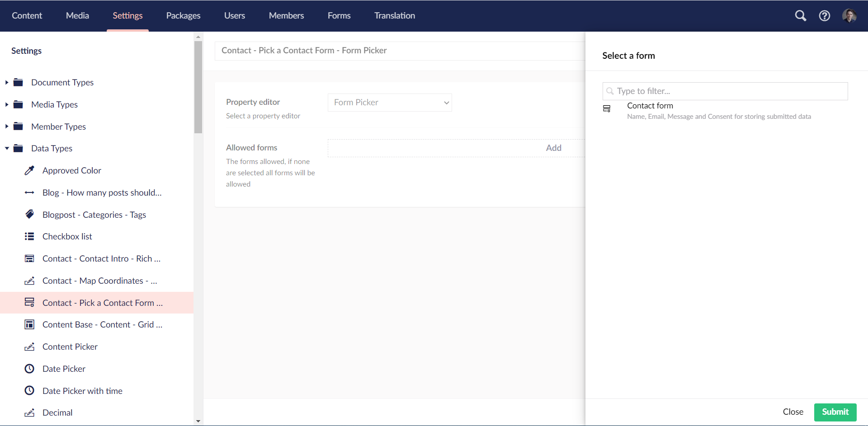868x426 pixels.
Task: Collapse the Data Types tree section
Action: 6,148
